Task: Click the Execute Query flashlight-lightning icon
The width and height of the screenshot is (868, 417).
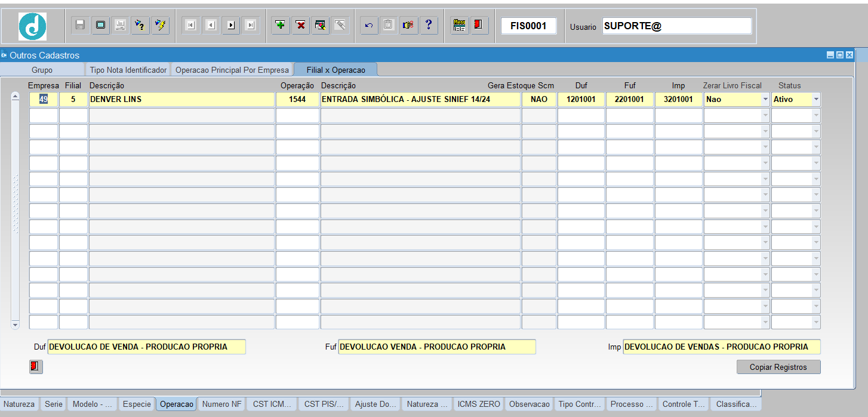Action: click(x=161, y=25)
